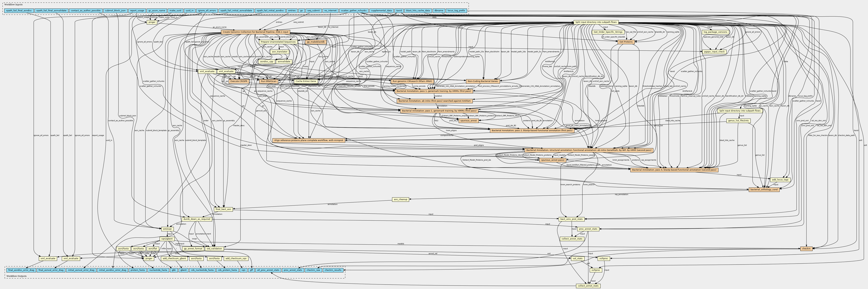Image resolution: width=868 pixels, height=289 pixels.
Task: Select the asndisc_cpp step node
Action: [267, 62]
